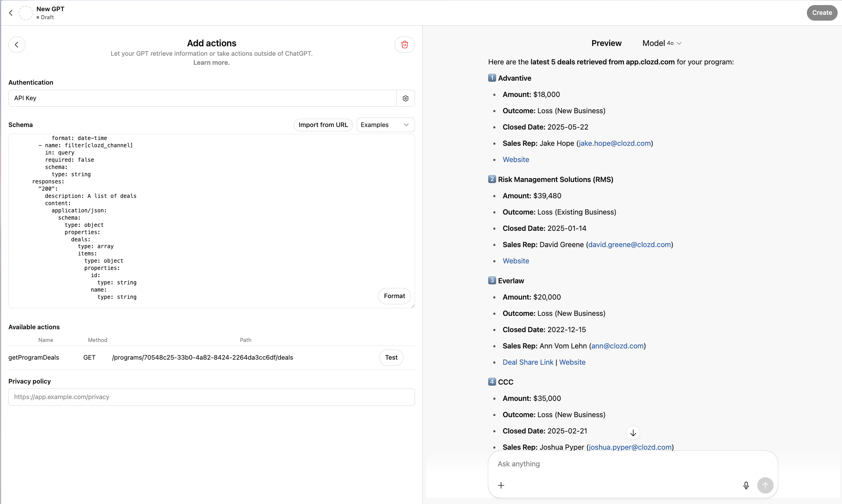Open authentication settings gear icon
This screenshot has height=504, width=842.
pos(406,98)
